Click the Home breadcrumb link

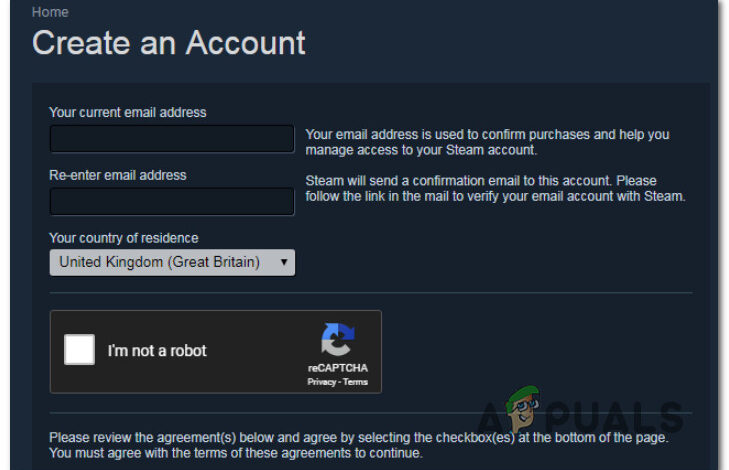click(51, 12)
